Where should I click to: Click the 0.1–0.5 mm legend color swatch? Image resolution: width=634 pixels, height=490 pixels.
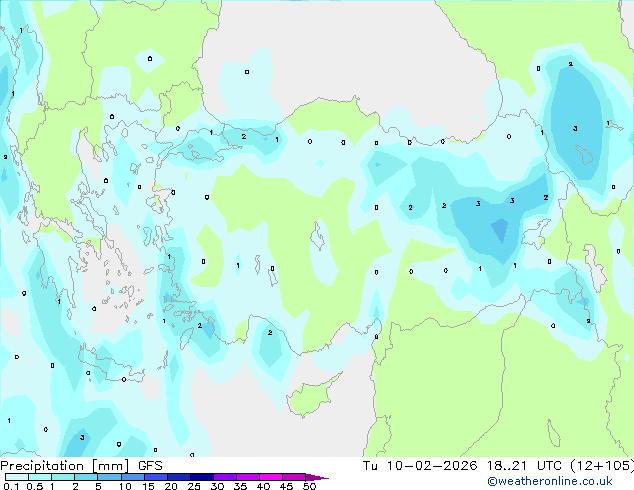point(17,477)
